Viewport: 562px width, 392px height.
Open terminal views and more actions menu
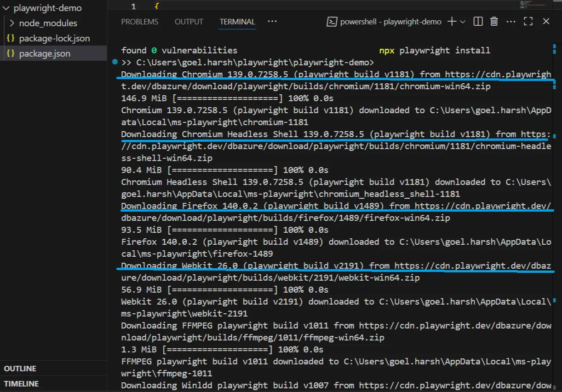click(511, 22)
